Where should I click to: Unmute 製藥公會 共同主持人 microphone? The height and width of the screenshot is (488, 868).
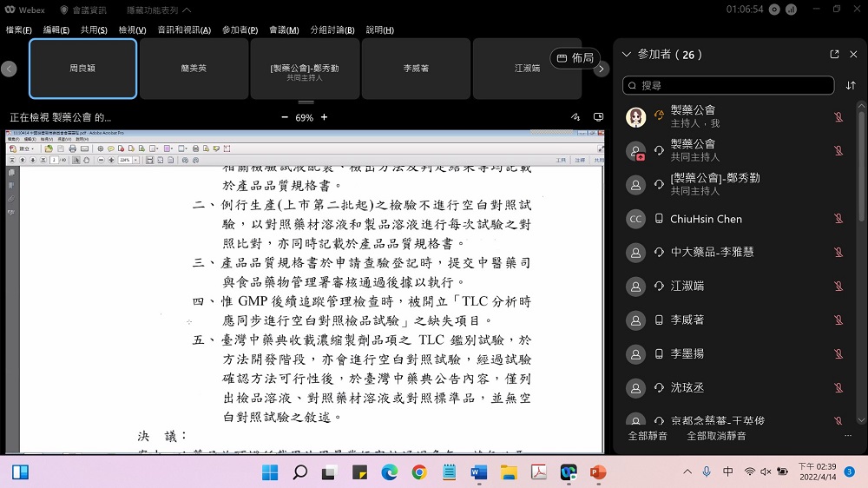[x=838, y=151]
